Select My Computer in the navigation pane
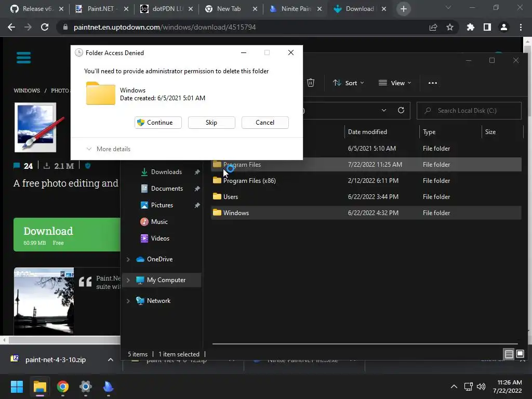532x399 pixels. click(x=166, y=280)
